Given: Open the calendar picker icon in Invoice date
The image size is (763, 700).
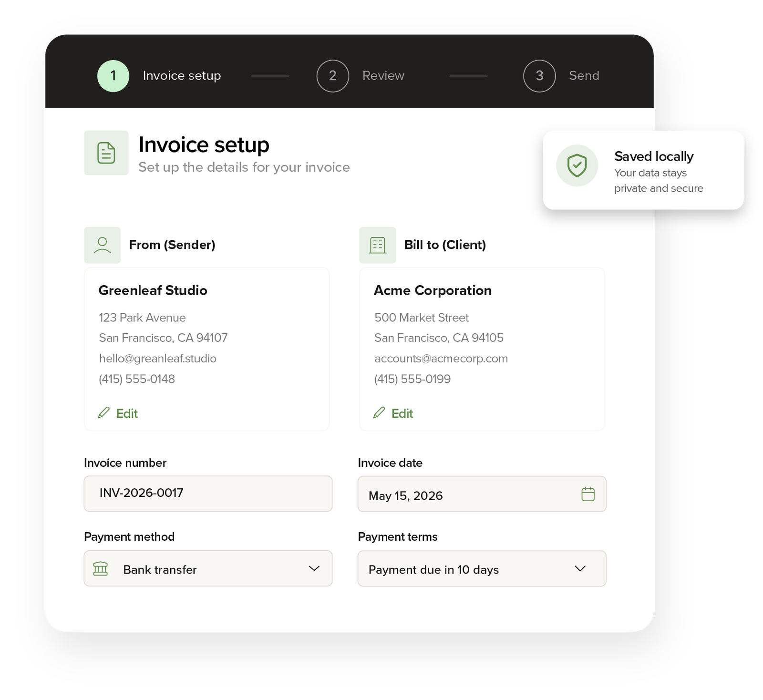Looking at the screenshot, I should tap(588, 494).
